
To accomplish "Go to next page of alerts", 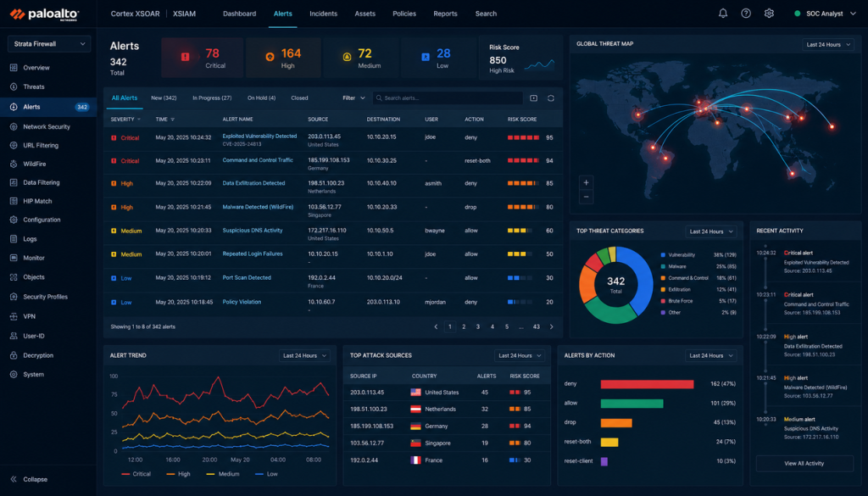I will (551, 326).
